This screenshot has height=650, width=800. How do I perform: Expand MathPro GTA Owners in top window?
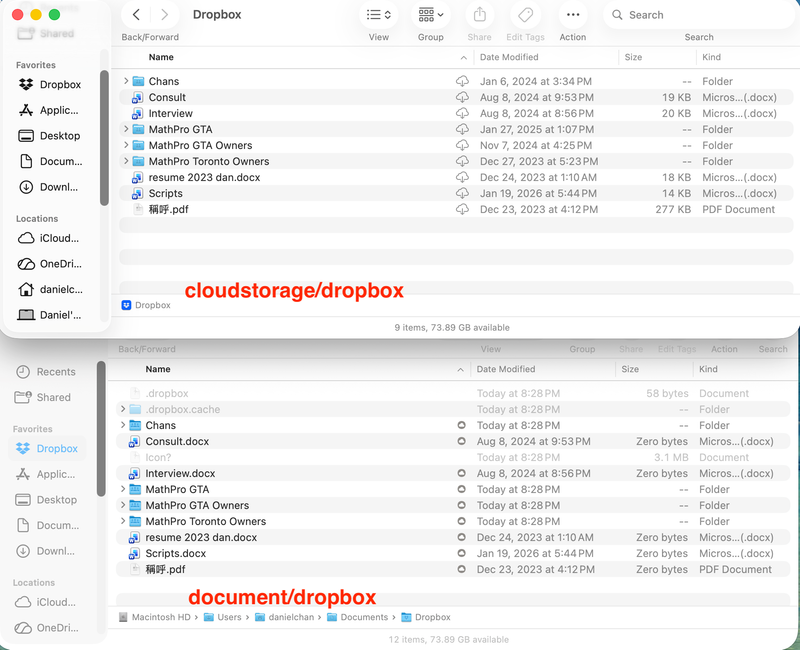coord(126,145)
